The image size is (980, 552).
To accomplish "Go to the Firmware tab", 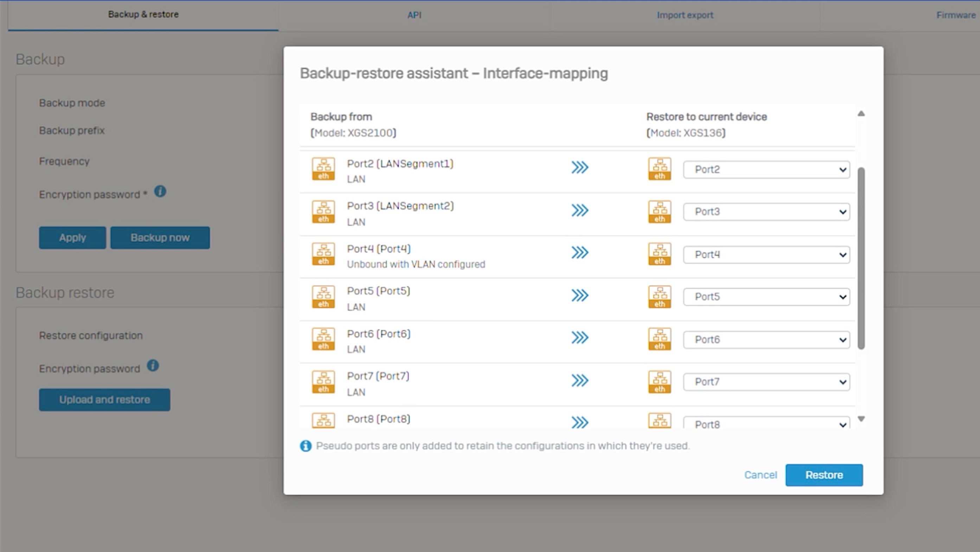I will [x=955, y=15].
